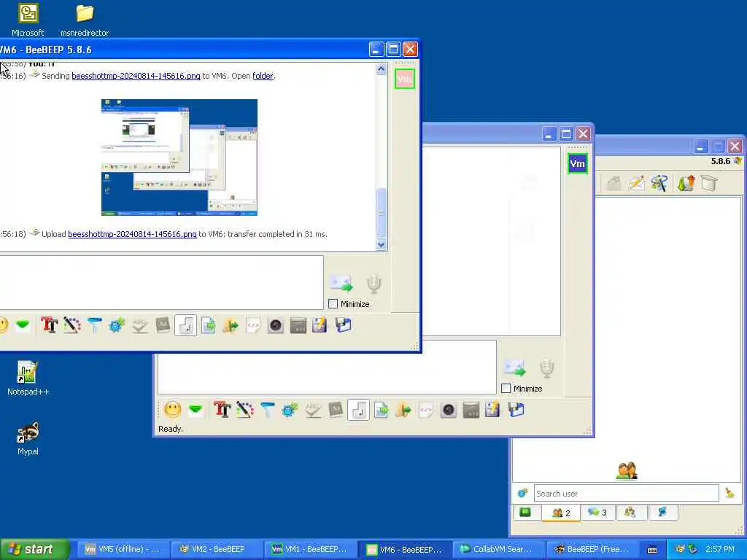Click network tab in BeeBEEP main window
Viewport: 747px width, 560px height.
[662, 513]
